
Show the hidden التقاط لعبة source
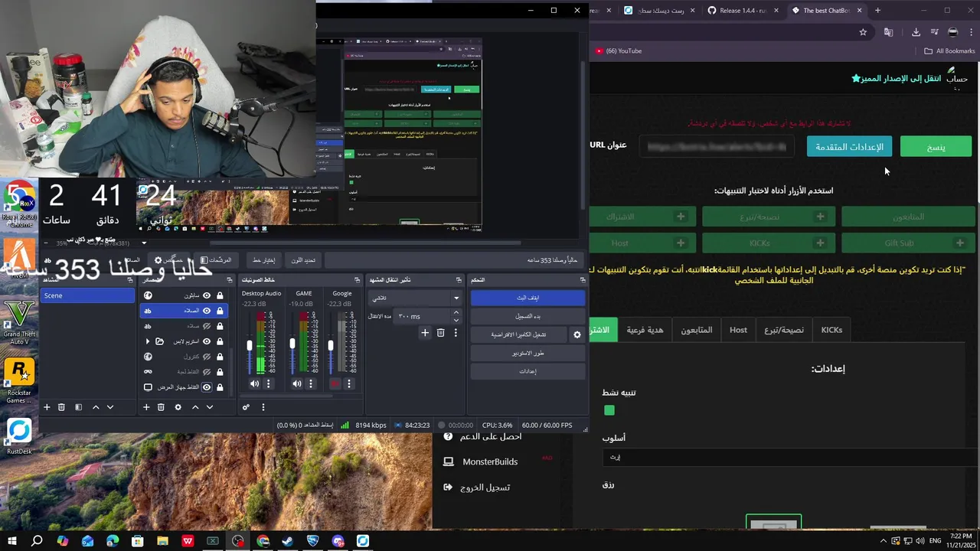click(x=207, y=372)
